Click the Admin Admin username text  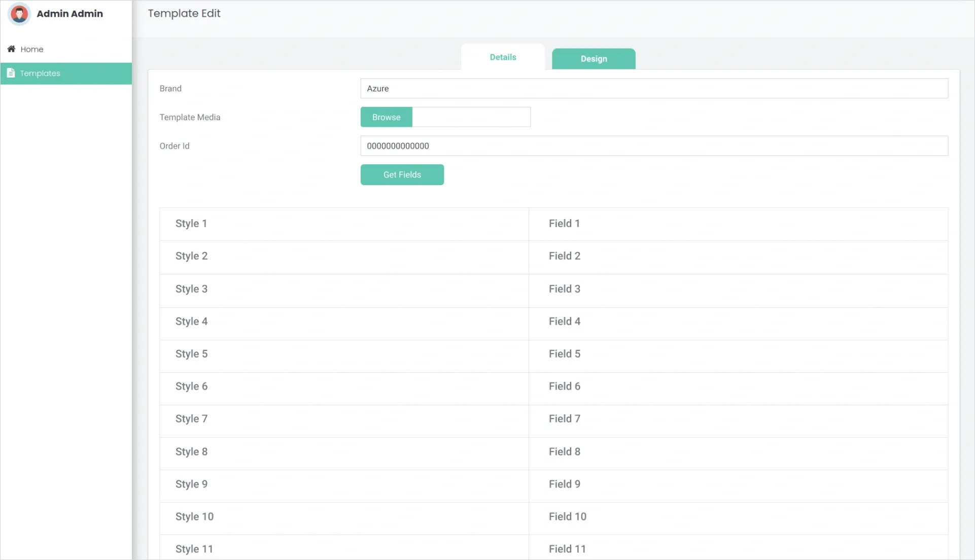tap(69, 14)
